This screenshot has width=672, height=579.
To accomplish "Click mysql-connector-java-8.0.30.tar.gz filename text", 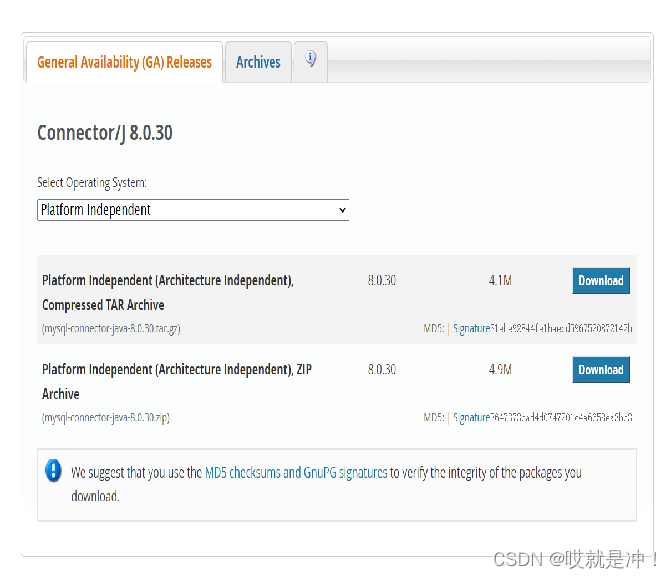I will point(111,329).
